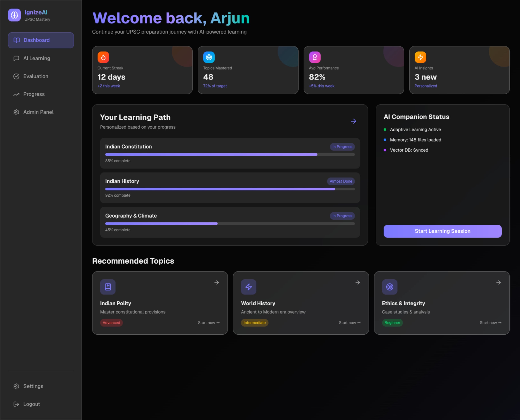The width and height of the screenshot is (520, 420).
Task: Click the Current Streak flame icon
Action: 103,57
